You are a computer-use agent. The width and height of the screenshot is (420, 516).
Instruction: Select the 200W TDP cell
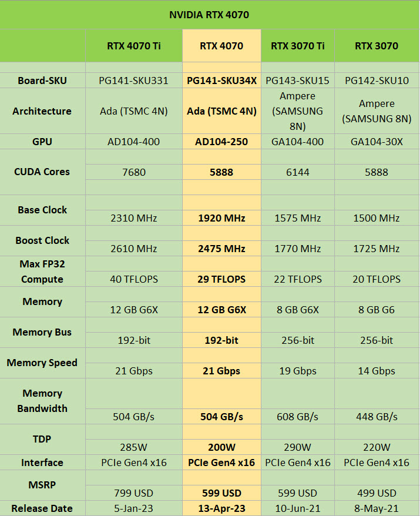click(x=221, y=447)
